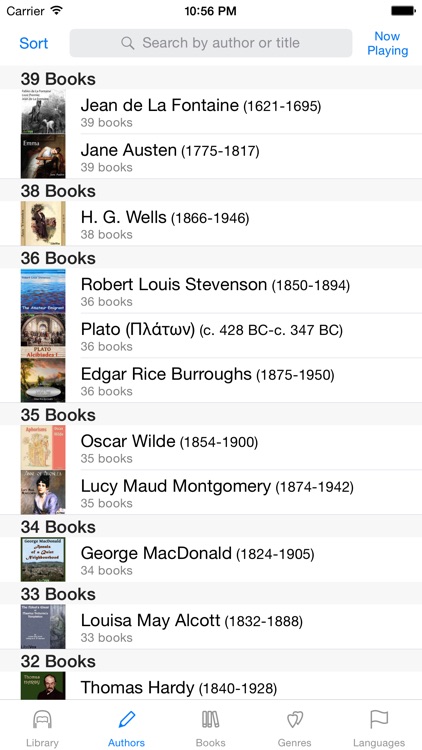
Task: Open the Books tab icon
Action: tap(211, 719)
